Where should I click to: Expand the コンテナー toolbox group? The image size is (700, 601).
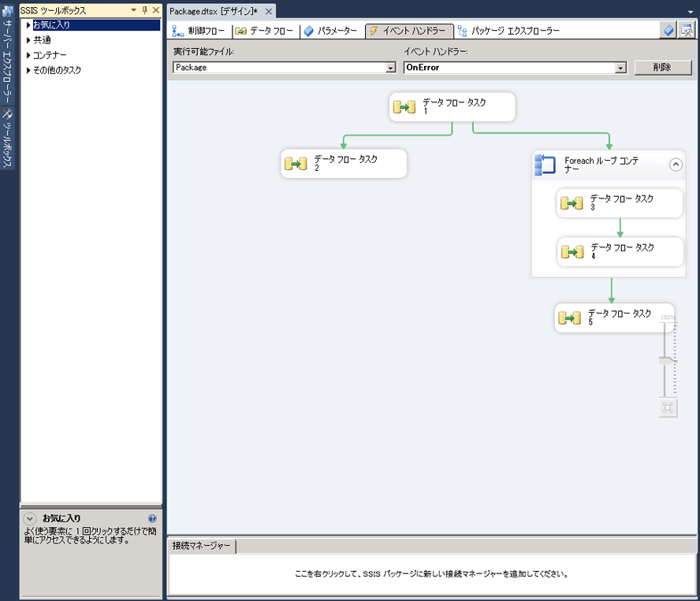pyautogui.click(x=28, y=55)
